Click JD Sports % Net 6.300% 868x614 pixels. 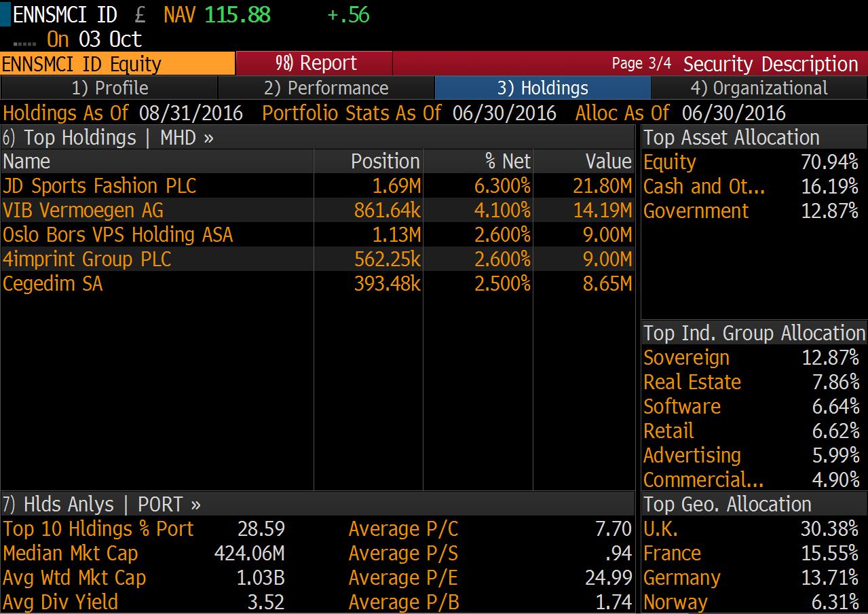tap(503, 186)
